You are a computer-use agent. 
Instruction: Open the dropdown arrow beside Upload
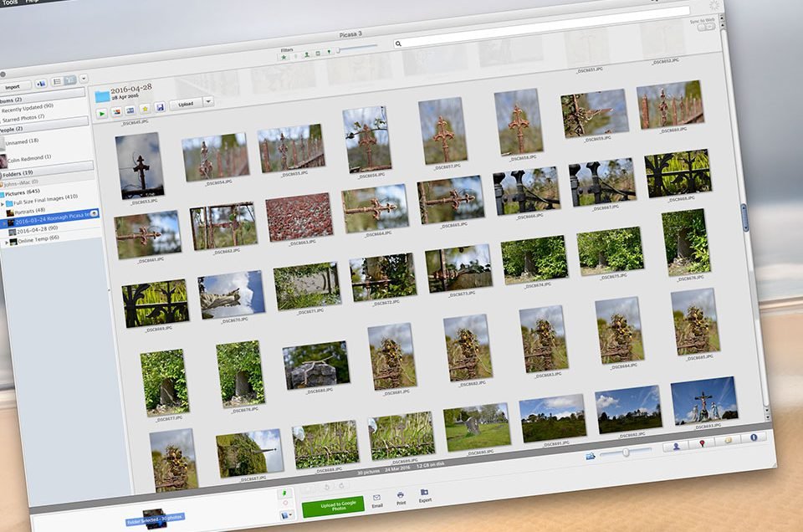coord(208,101)
